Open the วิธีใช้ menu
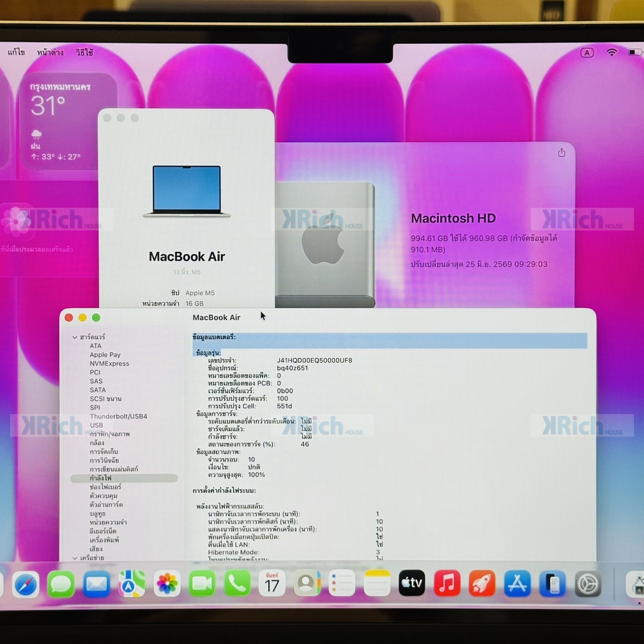This screenshot has height=644, width=644. pos(85,52)
